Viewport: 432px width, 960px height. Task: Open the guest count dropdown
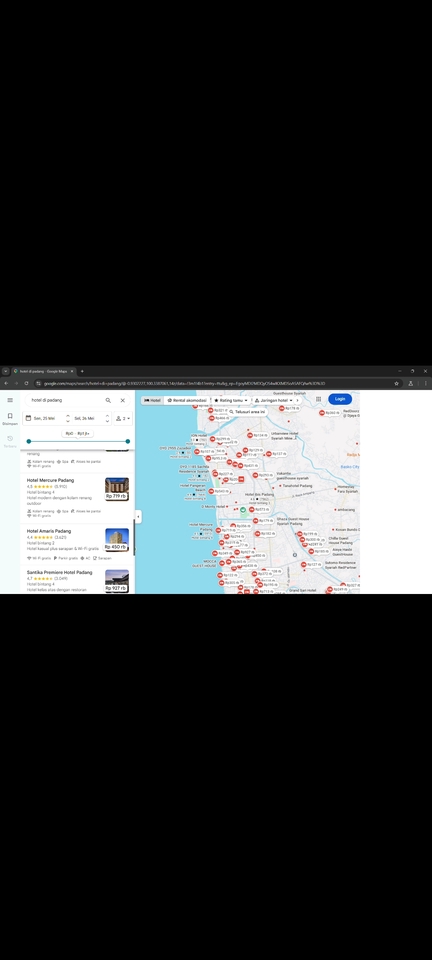pos(123,418)
